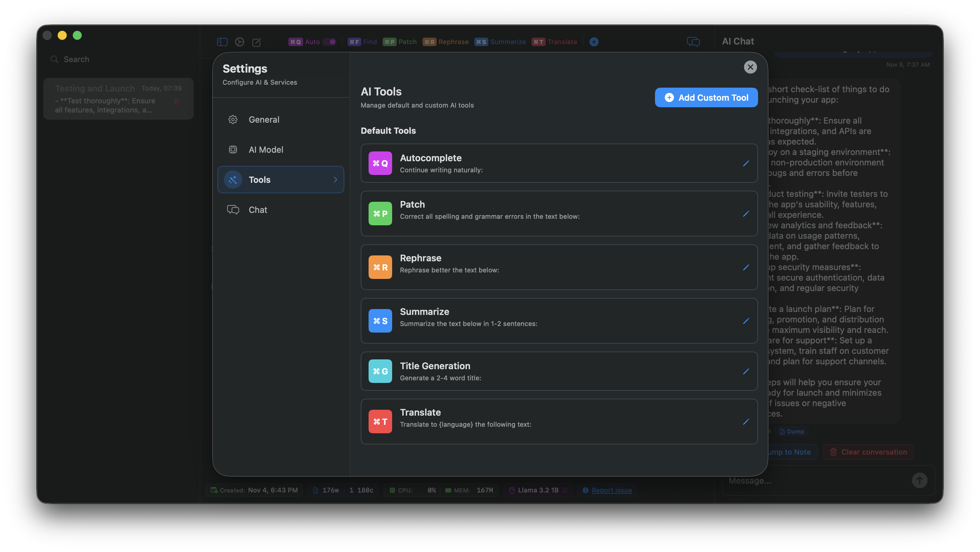
Task: Open the Report issue link
Action: [611, 490]
